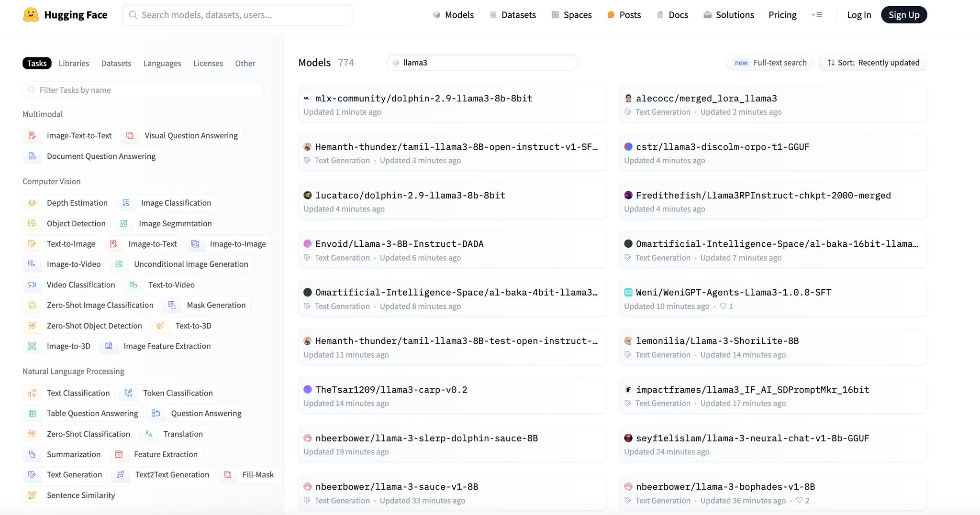This screenshot has height=515, width=980.
Task: Enable Full-text search
Action: point(770,63)
